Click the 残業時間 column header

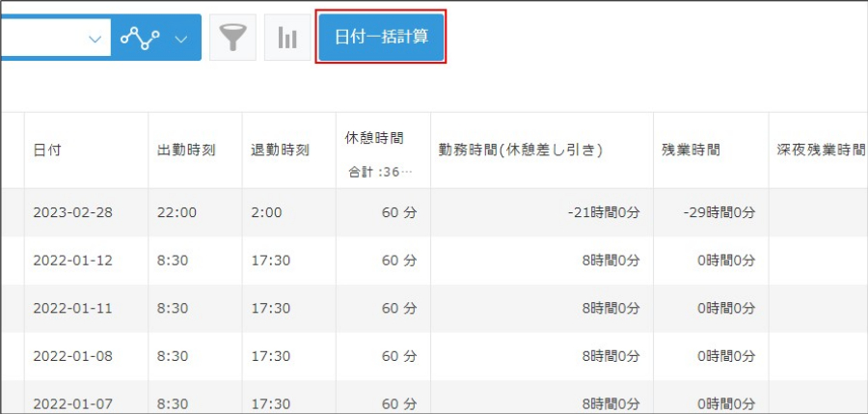point(691,151)
